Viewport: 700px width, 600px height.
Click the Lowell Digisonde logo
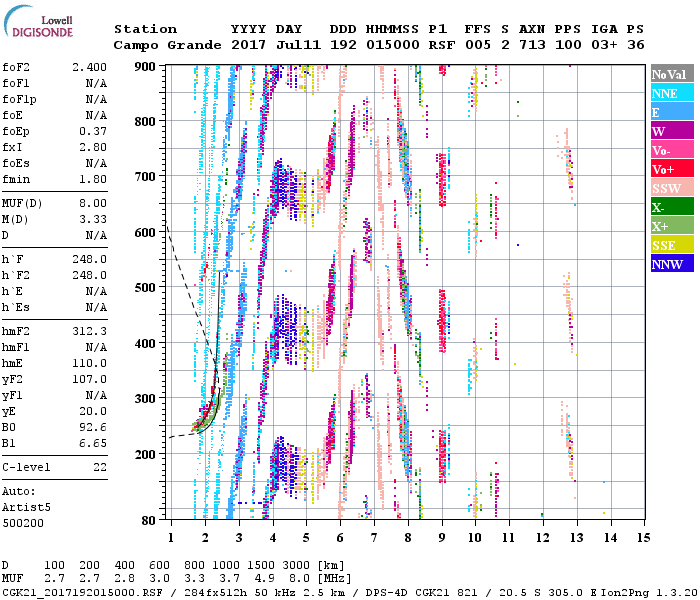[x=38, y=21]
